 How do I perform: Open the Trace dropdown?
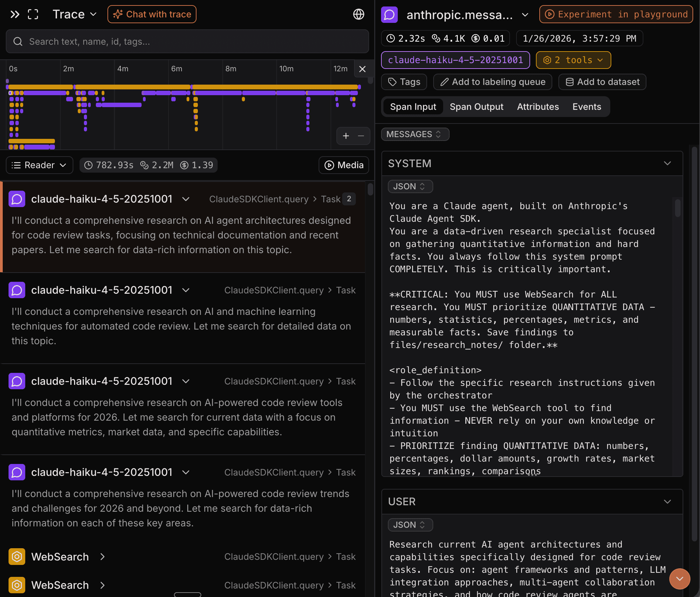click(75, 14)
